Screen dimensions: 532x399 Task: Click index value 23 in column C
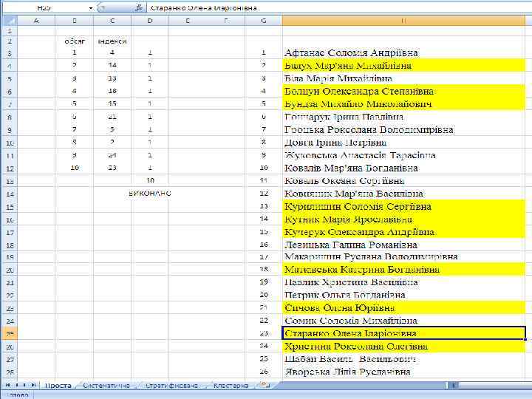[x=112, y=168]
